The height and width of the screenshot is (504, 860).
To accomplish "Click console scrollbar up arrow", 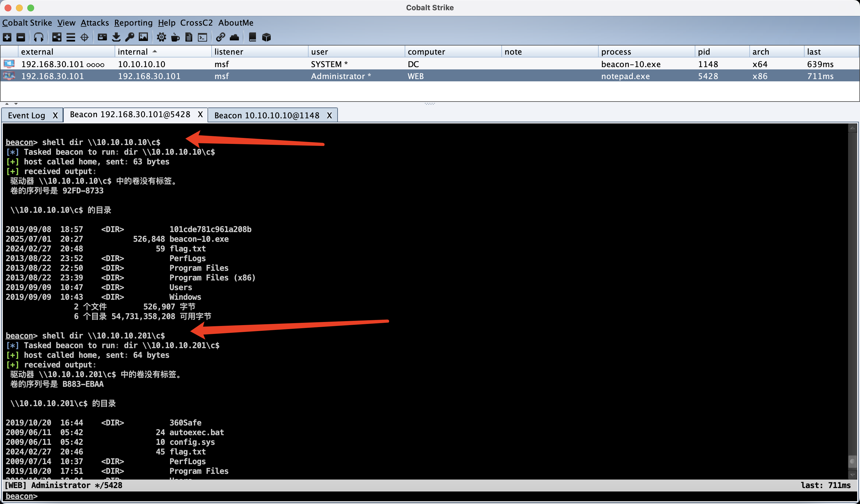I will (853, 128).
